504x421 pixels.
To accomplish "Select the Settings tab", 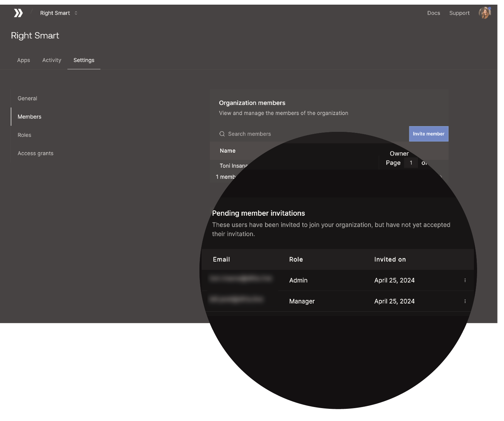I will point(84,60).
